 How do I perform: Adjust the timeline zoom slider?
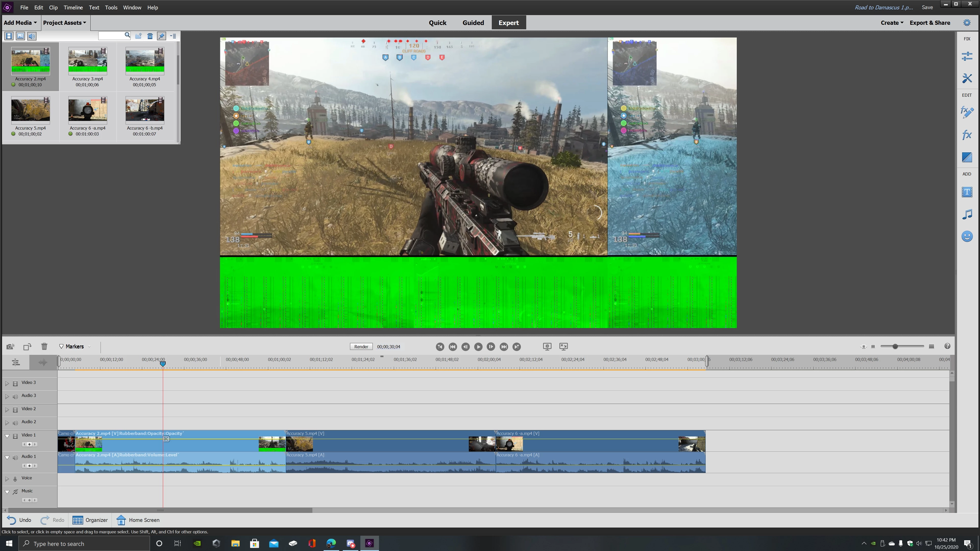(x=895, y=346)
